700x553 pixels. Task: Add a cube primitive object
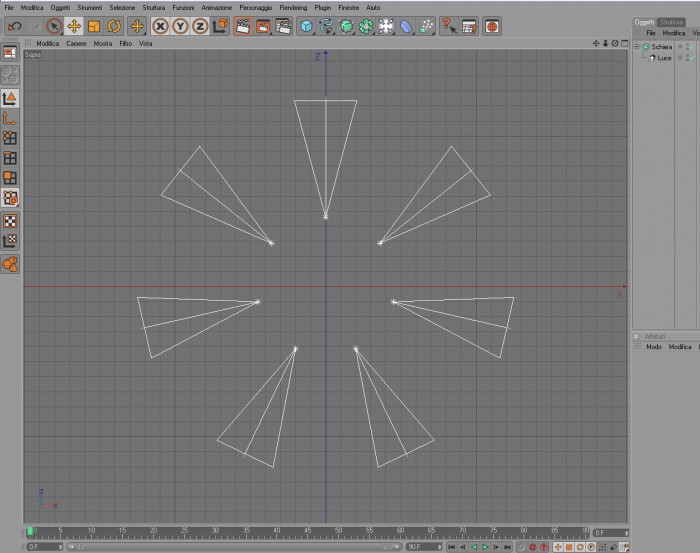pyautogui.click(x=306, y=26)
